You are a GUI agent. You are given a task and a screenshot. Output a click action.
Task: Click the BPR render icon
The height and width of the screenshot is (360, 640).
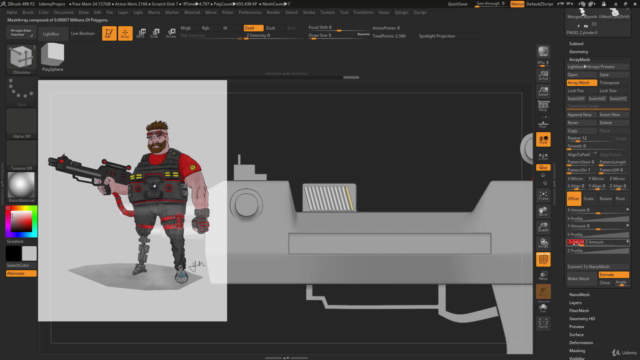(543, 52)
